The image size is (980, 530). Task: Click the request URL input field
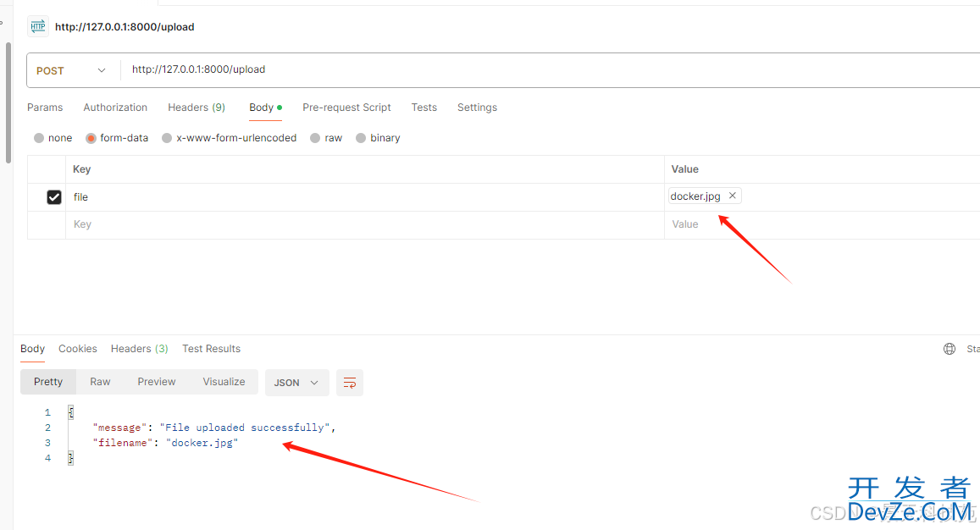pyautogui.click(x=550, y=69)
